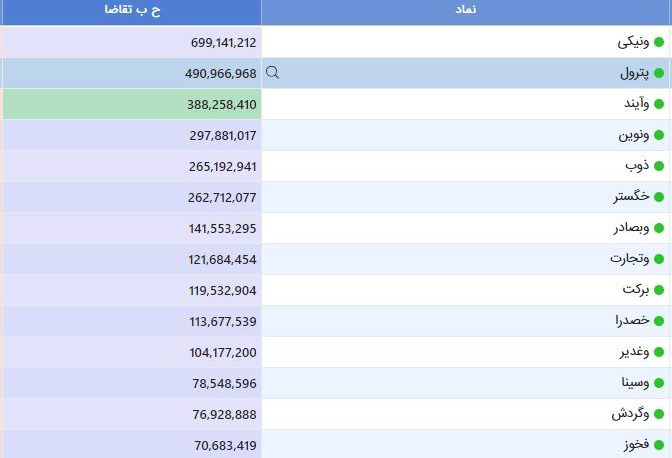Click the green status dot beside ذوب
Image resolution: width=672 pixels, height=458 pixels.
(659, 166)
